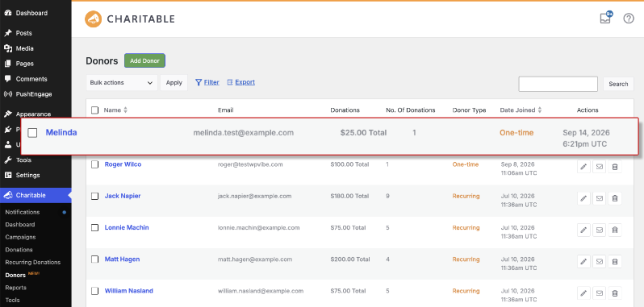Screen dimensions: 644x307
Task: Click the Posts pushpin icon in sidebar
Action: (x=8, y=33)
